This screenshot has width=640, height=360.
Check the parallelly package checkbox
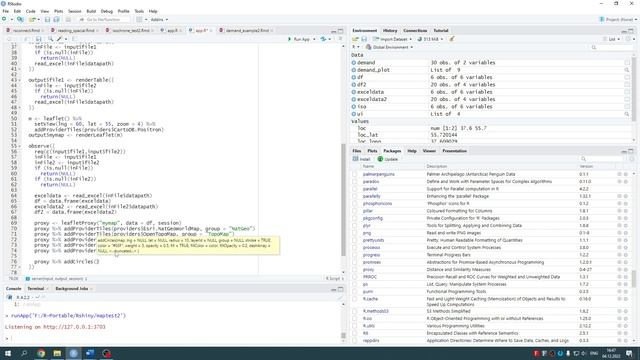tap(355, 196)
